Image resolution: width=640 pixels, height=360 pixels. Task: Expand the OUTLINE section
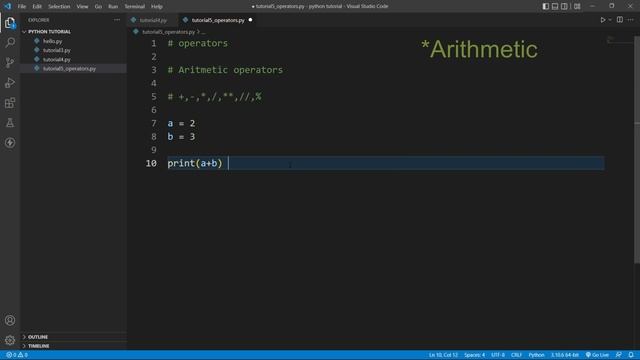point(38,337)
